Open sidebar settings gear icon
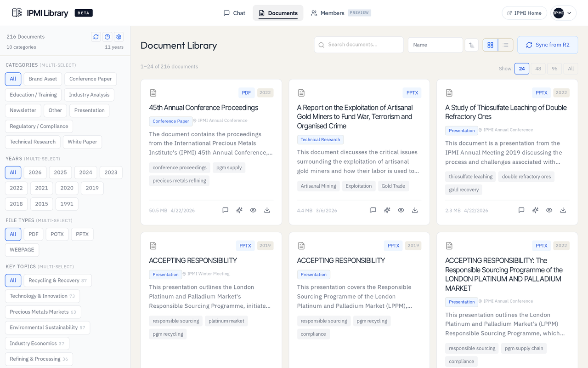The width and height of the screenshot is (588, 368). click(119, 37)
